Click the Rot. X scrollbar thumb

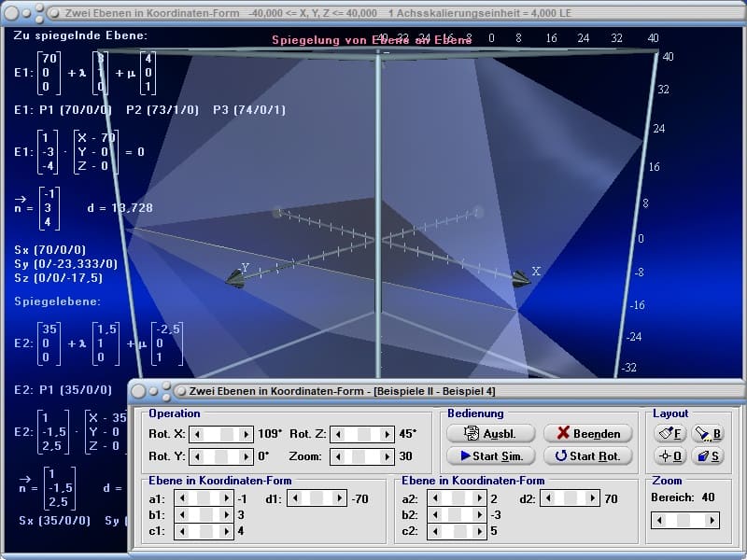[x=227, y=434]
